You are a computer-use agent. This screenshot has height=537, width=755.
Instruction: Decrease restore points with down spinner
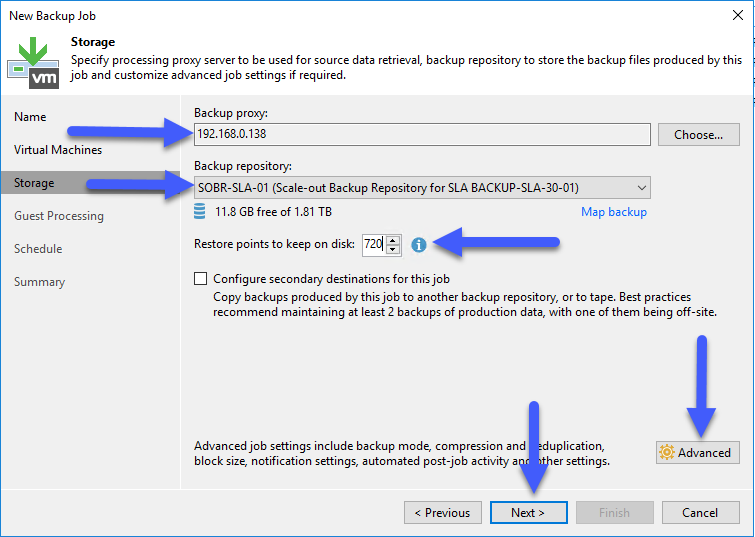393,249
